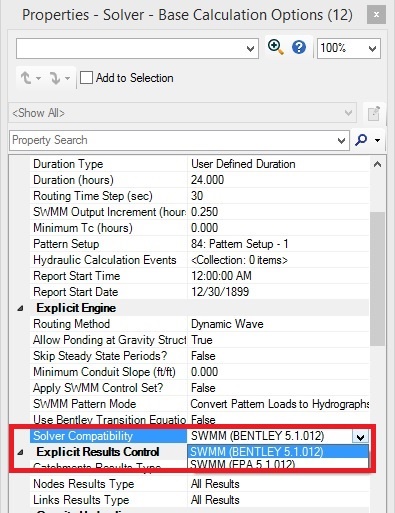Image resolution: width=395 pixels, height=513 pixels.
Task: Select the Report Start Date property label
Action: tap(76, 292)
